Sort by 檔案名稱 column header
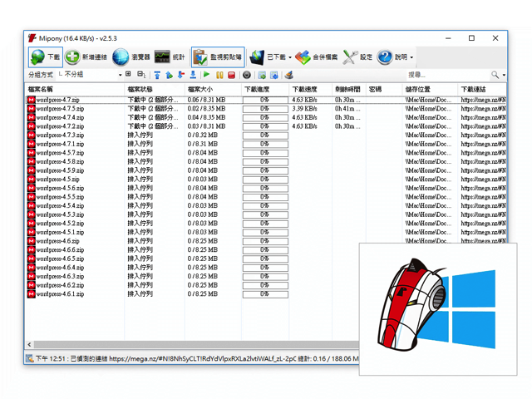Image resolution: width=532 pixels, height=399 pixels. point(75,89)
